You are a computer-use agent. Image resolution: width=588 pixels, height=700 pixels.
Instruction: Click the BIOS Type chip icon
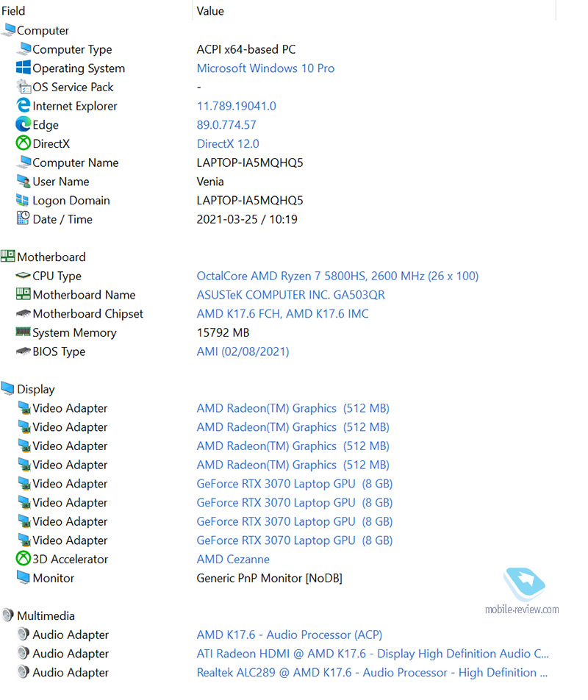24,351
